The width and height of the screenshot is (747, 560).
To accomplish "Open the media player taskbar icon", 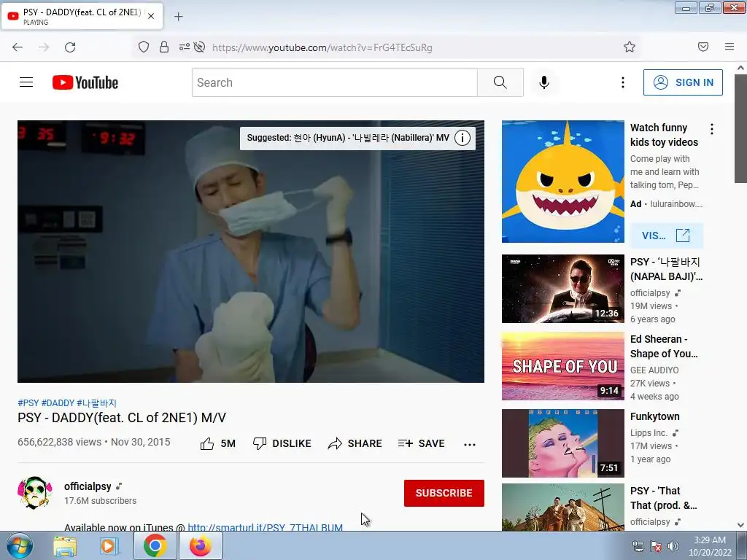I will 109,545.
